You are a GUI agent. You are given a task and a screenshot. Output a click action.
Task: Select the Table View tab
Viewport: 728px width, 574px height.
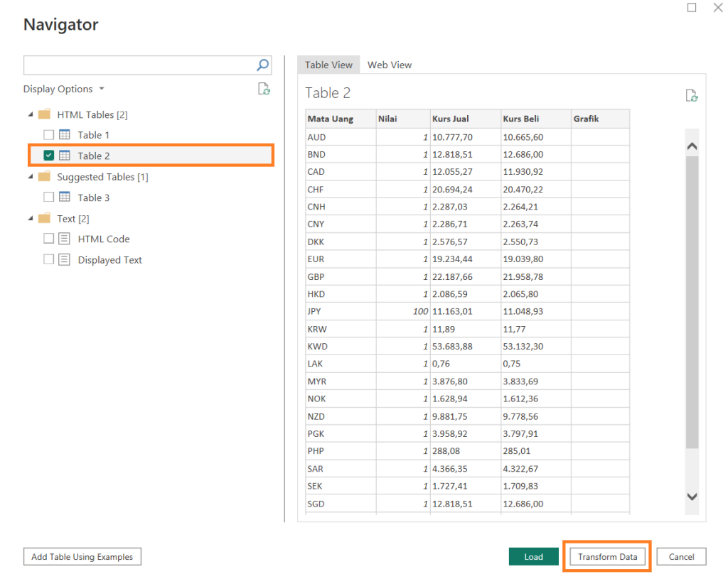coord(328,65)
